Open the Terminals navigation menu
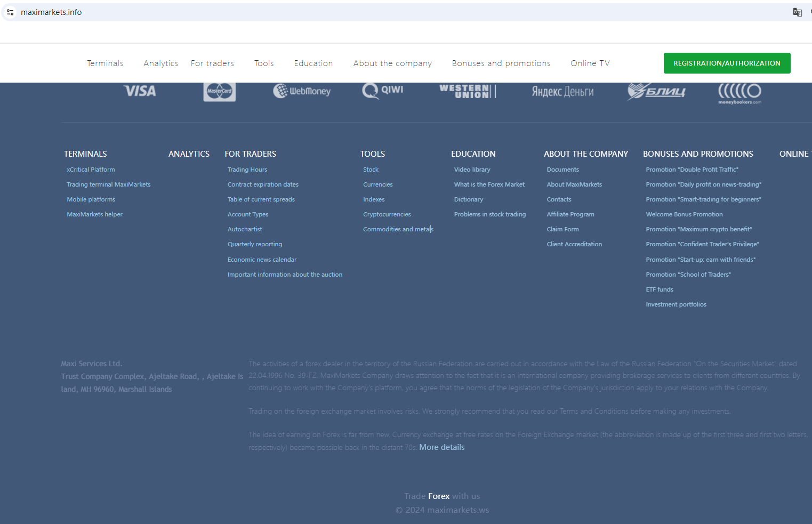 pos(105,63)
